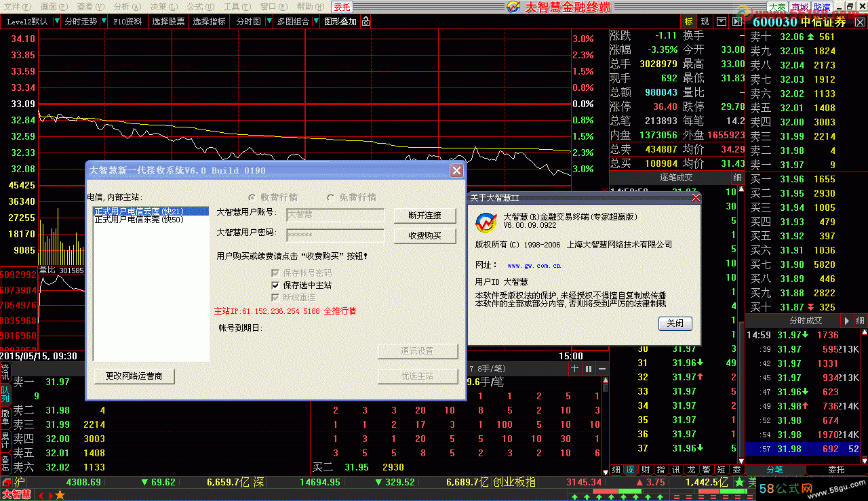Click the 累计 sidebar icon
The width and height of the screenshot is (868, 501).
pyautogui.click(x=5, y=440)
